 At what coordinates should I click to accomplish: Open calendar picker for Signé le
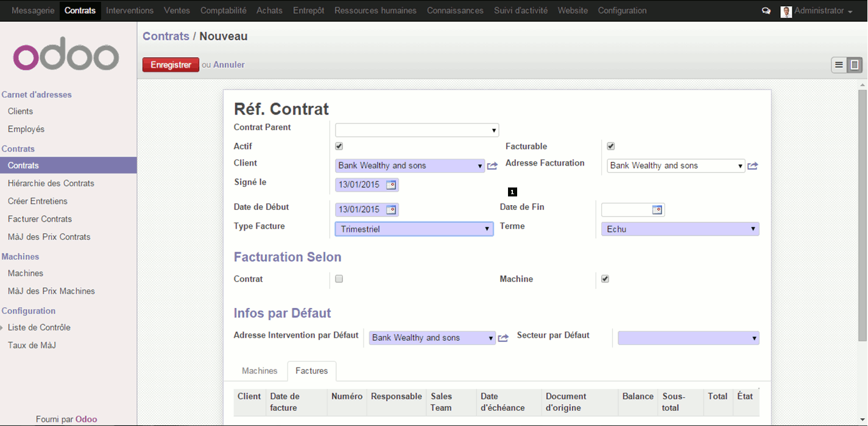coord(391,185)
